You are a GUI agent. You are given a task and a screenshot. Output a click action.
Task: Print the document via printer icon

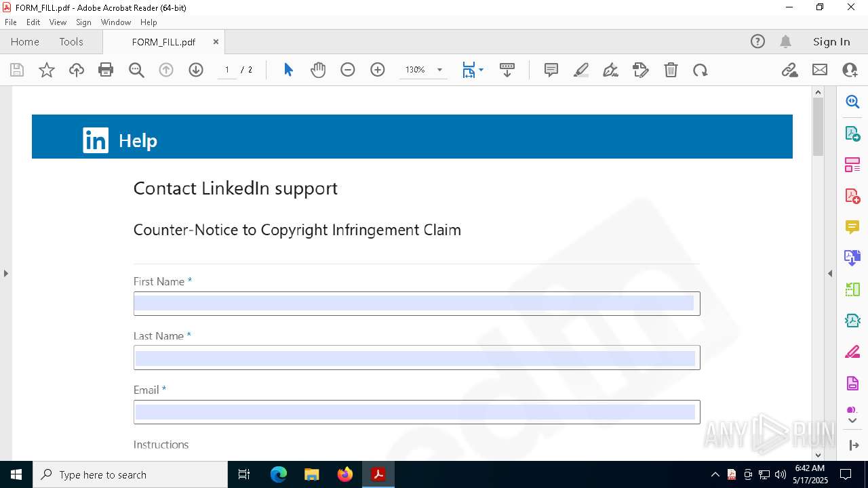106,70
